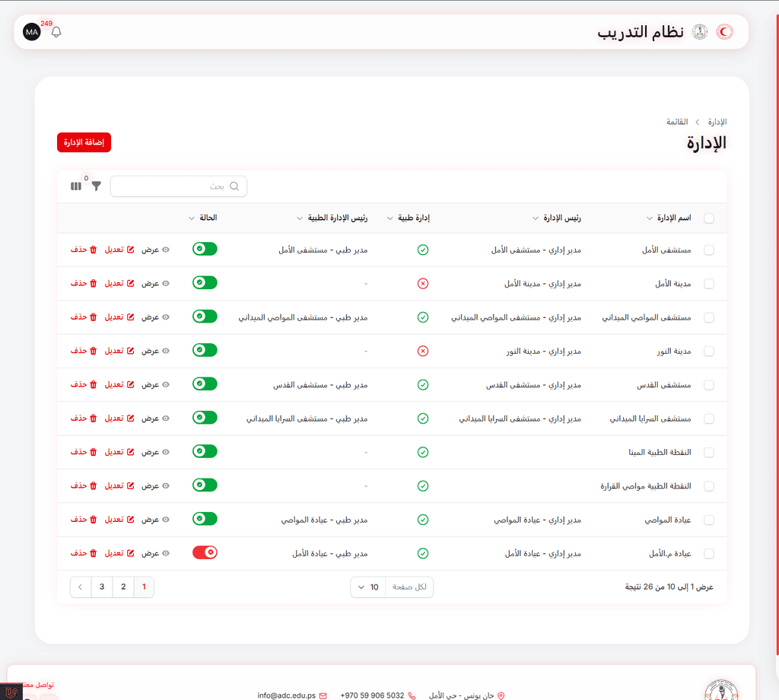Edit عيادة م.الأمل row with تعديل

(x=119, y=553)
